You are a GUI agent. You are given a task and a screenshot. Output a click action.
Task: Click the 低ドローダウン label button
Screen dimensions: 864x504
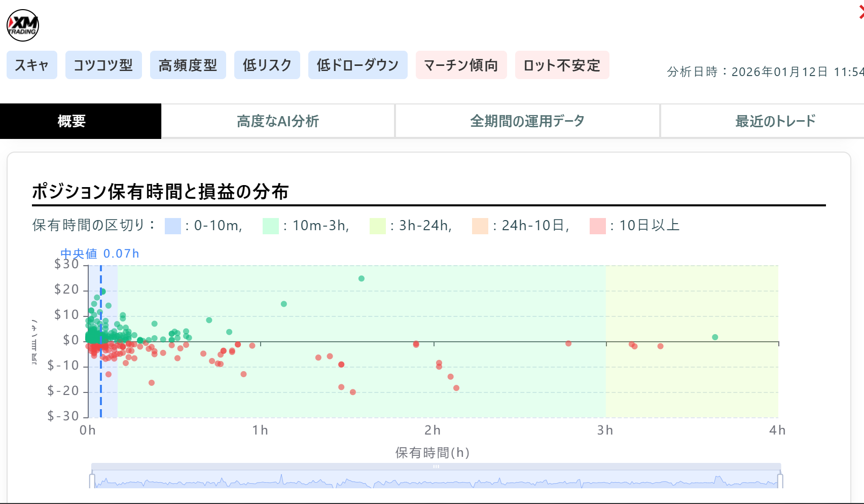click(x=357, y=65)
